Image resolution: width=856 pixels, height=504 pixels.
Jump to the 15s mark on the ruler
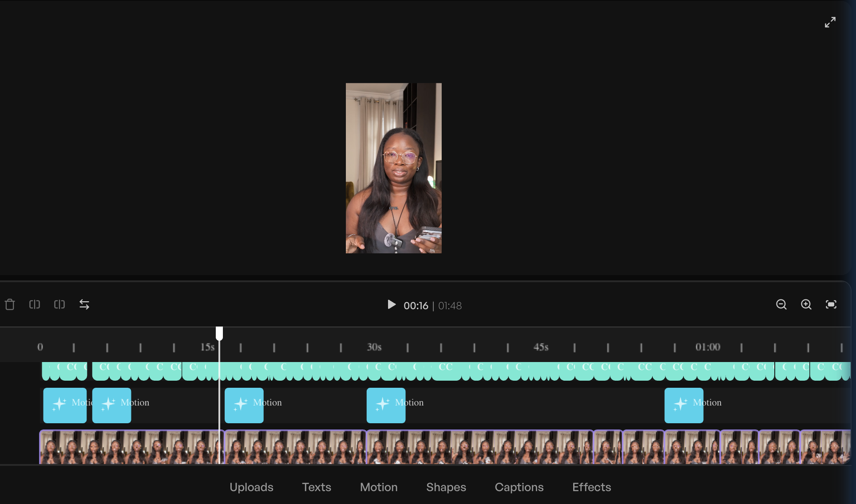207,347
